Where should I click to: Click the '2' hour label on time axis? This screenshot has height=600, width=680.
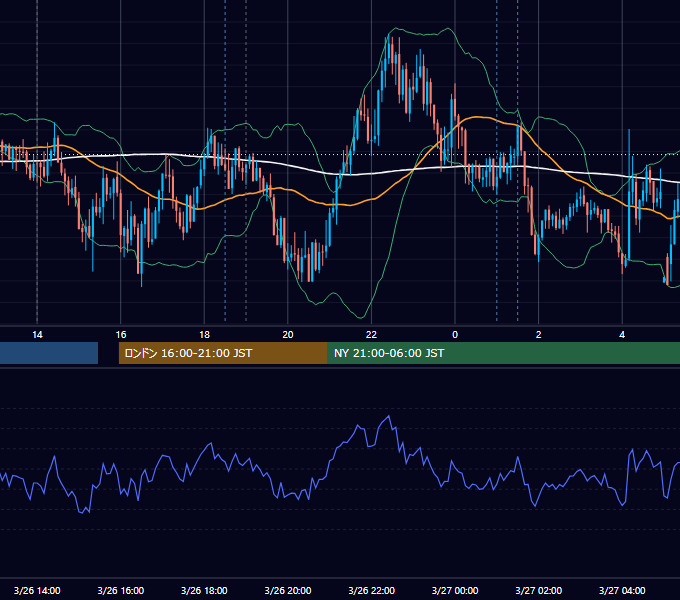pyautogui.click(x=539, y=335)
